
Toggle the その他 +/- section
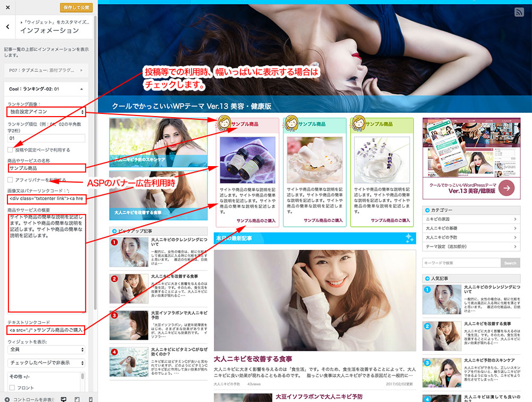pyautogui.click(x=20, y=376)
